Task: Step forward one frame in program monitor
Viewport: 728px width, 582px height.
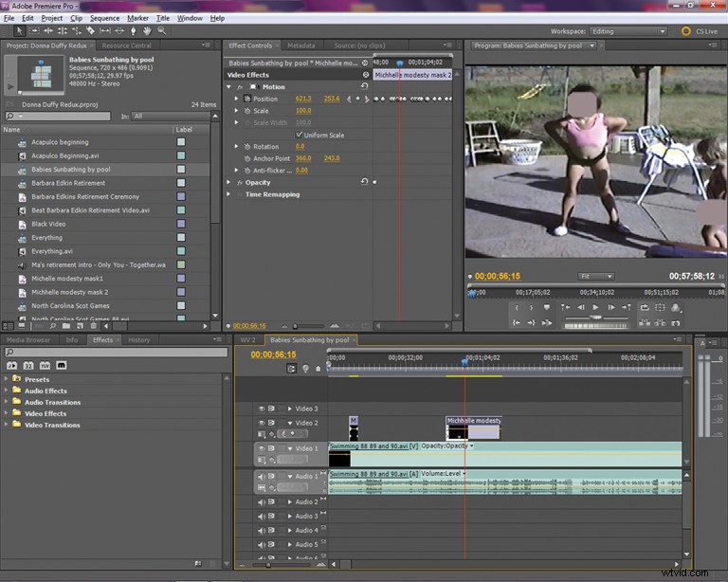Action: coord(611,307)
